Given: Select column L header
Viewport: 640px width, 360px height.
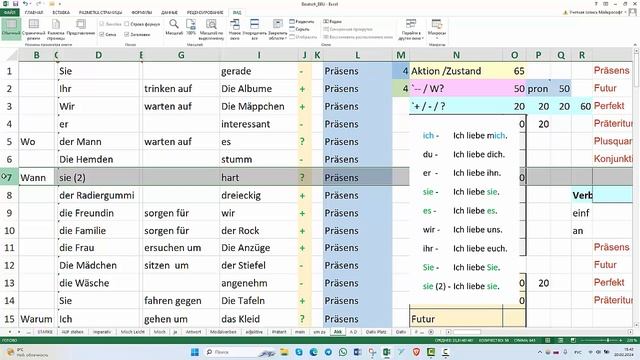Looking at the screenshot, I should (x=357, y=55).
